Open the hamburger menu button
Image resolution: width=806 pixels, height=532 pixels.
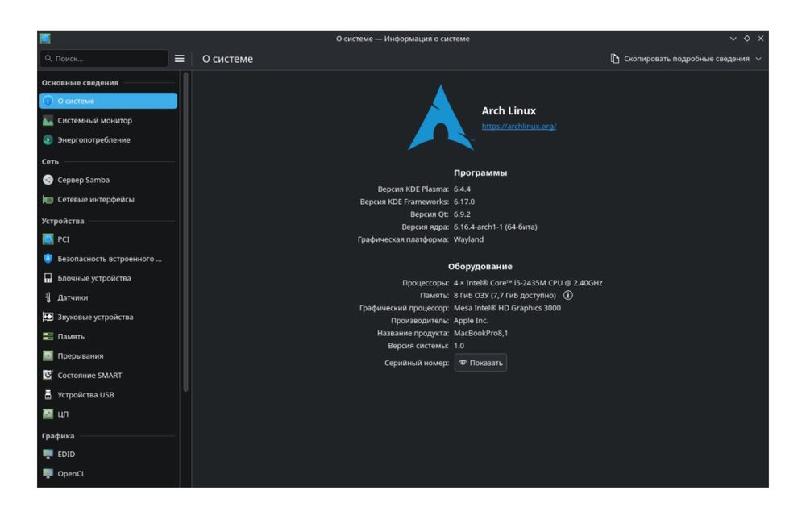180,59
